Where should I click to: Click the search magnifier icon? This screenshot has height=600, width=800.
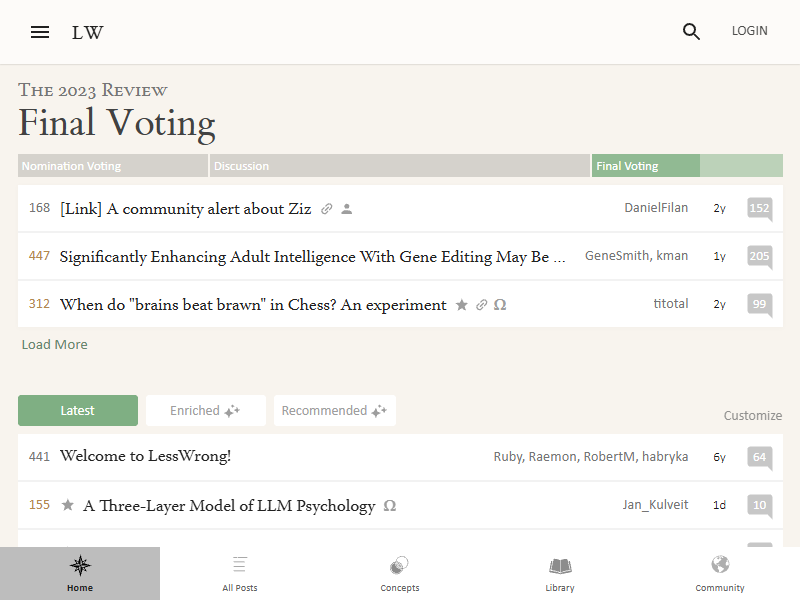coord(691,32)
